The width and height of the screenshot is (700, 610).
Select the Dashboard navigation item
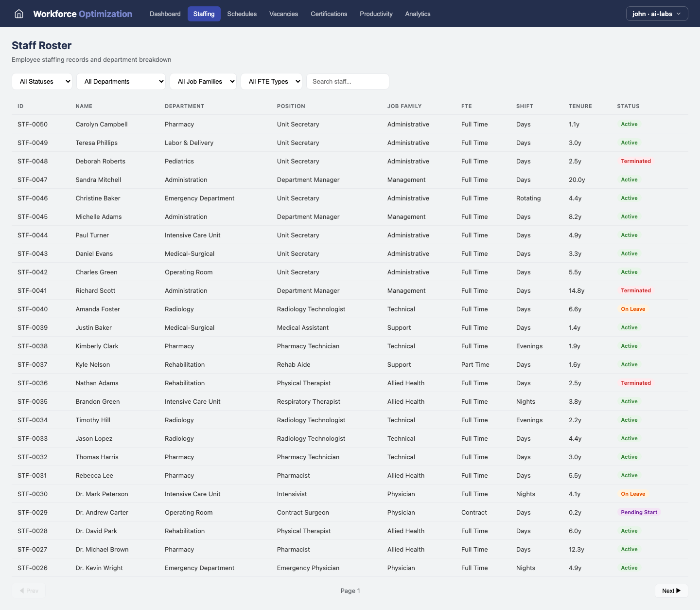click(x=165, y=14)
